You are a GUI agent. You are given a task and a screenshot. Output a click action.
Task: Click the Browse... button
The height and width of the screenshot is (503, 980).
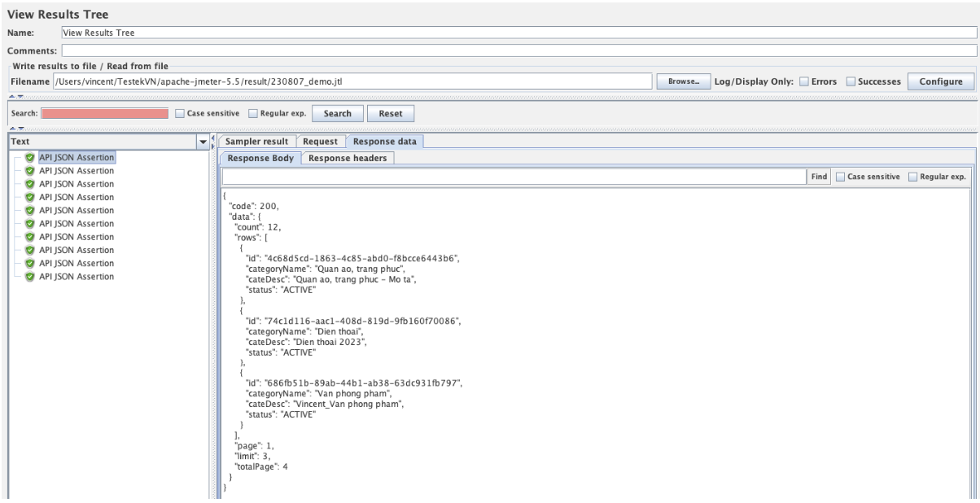point(683,81)
